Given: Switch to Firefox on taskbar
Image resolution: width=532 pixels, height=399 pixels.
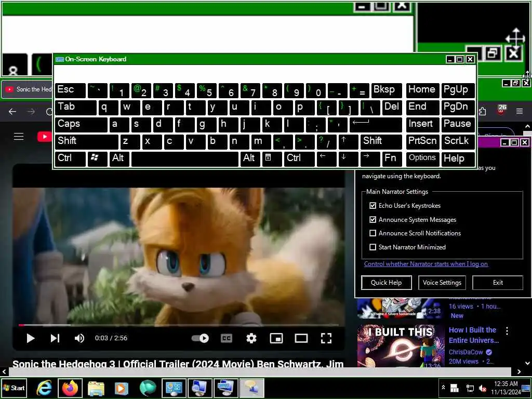Looking at the screenshot, I should pyautogui.click(x=70, y=388).
